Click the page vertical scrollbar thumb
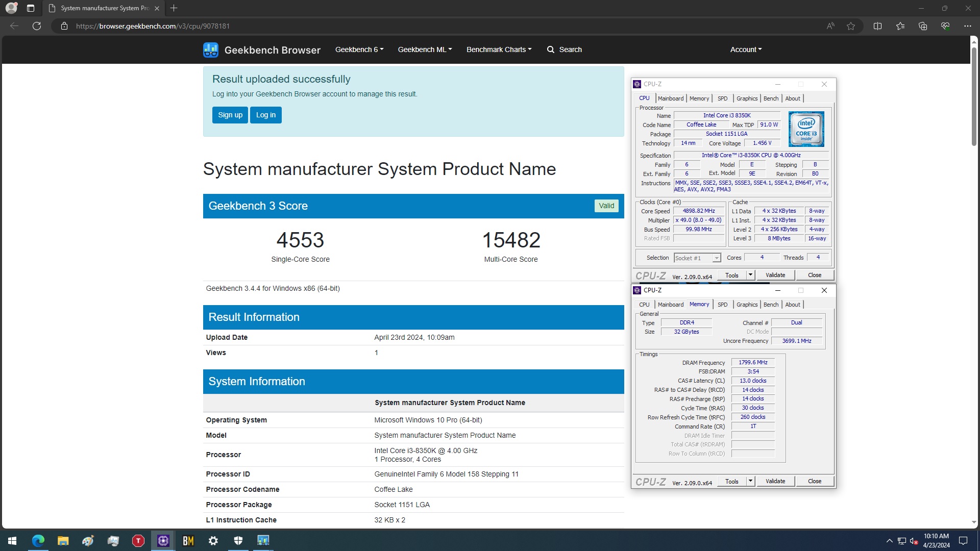Screen dimensions: 980x551 (x=974, y=96)
